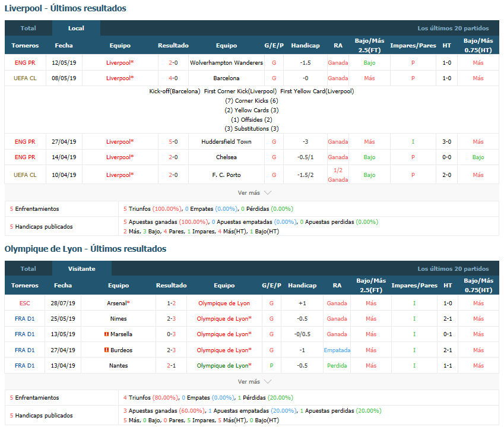504x427 pixels.
Task: Click Liverpool 4-0 Barcelona result
Action: pyautogui.click(x=173, y=78)
